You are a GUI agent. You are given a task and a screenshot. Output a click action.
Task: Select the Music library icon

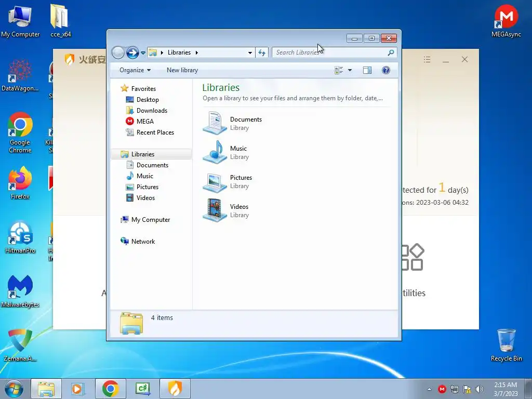(x=215, y=152)
